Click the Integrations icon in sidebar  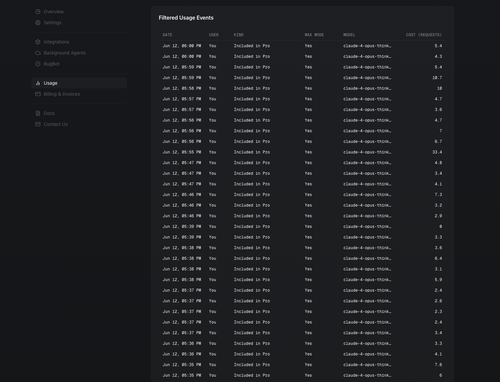tap(38, 42)
